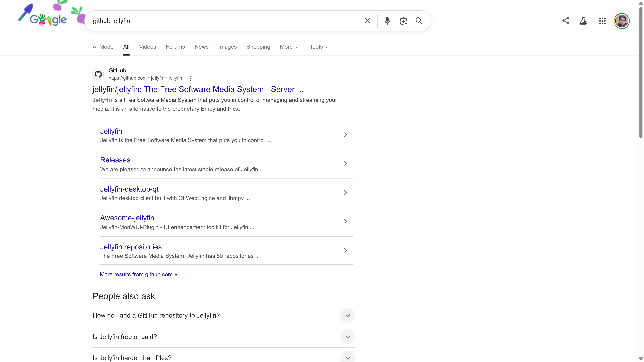644x362 pixels.
Task: Open Google Lens image search icon
Action: coord(403,21)
